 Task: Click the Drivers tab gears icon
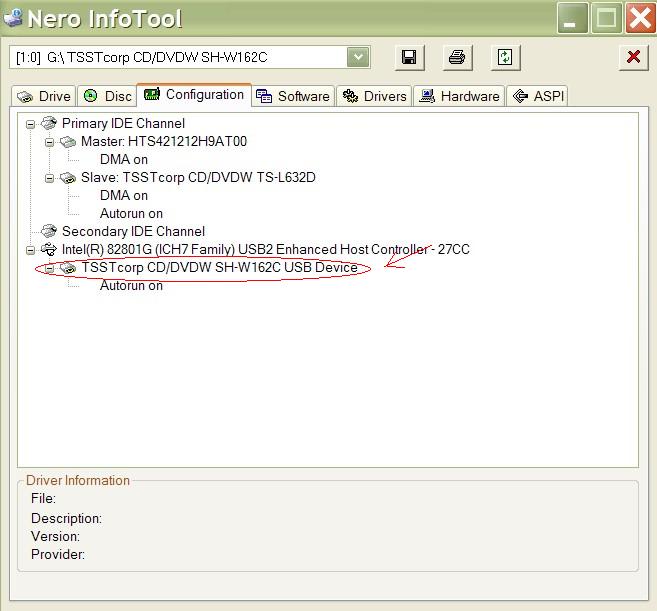point(350,96)
